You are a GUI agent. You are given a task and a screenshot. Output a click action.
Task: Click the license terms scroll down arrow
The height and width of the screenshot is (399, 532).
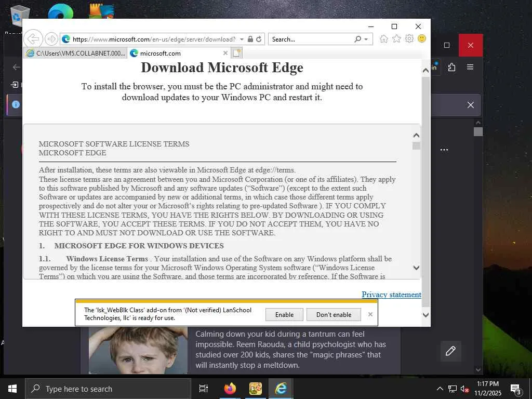tap(416, 268)
